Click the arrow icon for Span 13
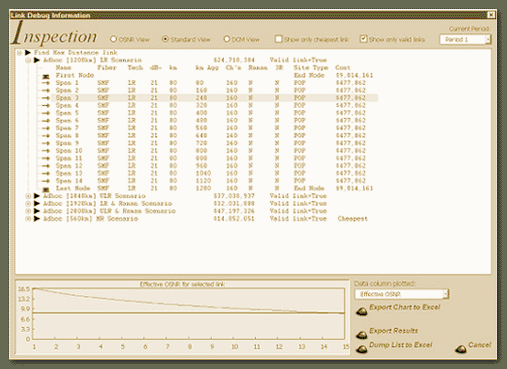507x369 pixels. click(x=46, y=173)
